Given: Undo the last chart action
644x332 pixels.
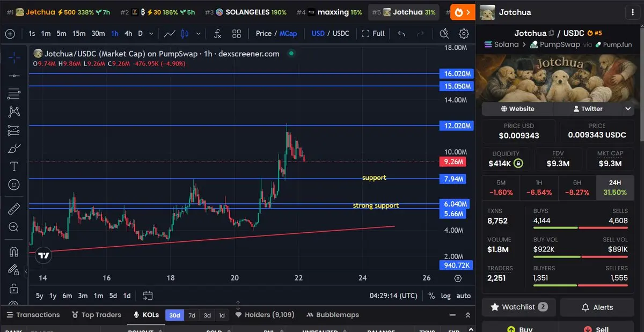Looking at the screenshot, I should [401, 34].
